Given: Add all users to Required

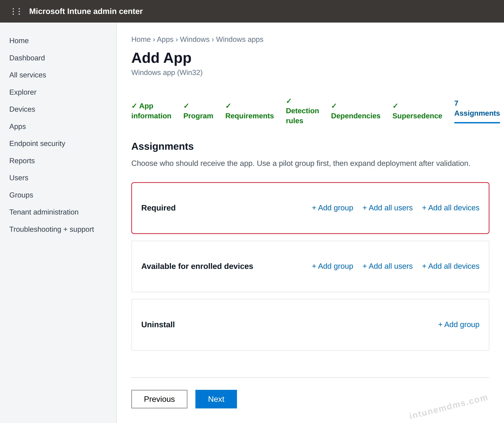Looking at the screenshot, I should click(x=387, y=208).
